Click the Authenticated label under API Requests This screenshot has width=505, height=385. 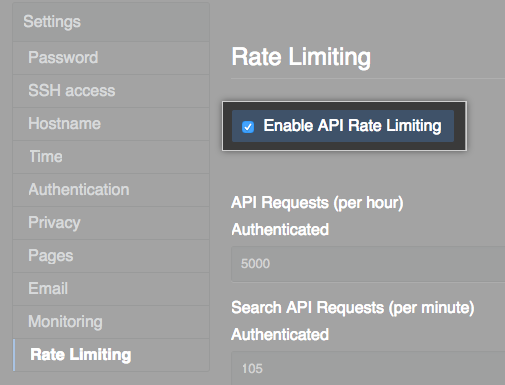tap(280, 229)
